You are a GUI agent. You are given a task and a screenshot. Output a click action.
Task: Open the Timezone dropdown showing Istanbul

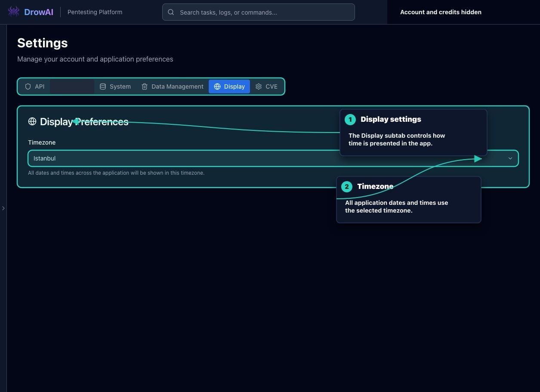point(273,158)
